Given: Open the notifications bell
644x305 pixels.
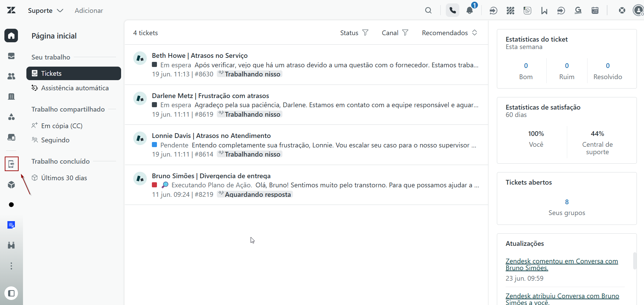Looking at the screenshot, I should click(x=470, y=10).
